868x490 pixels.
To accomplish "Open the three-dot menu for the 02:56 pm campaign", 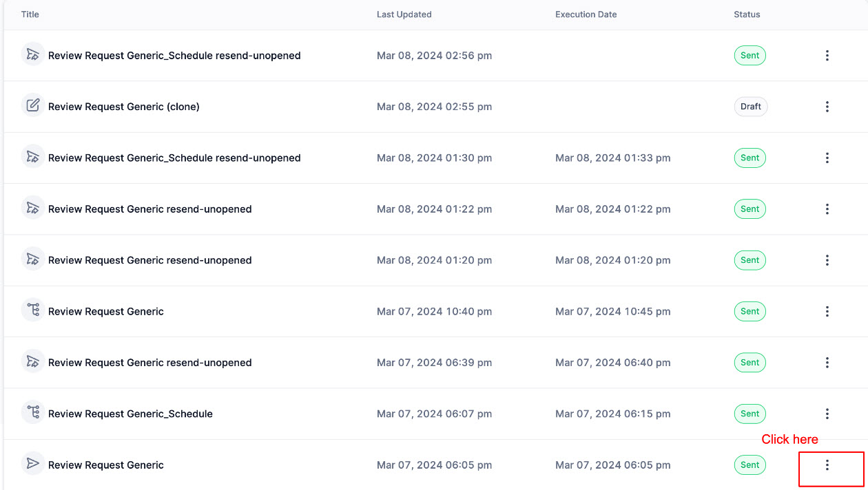I will tap(827, 56).
